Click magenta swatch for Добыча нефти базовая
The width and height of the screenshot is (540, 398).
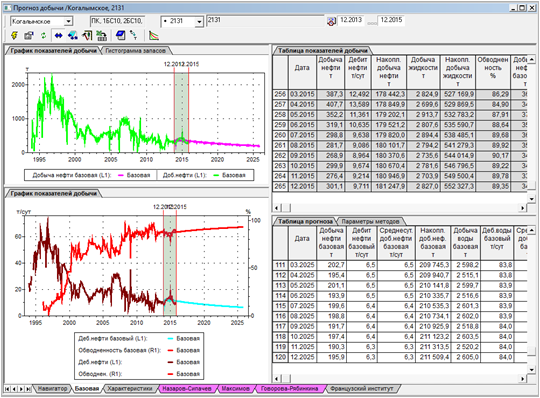(x=121, y=175)
